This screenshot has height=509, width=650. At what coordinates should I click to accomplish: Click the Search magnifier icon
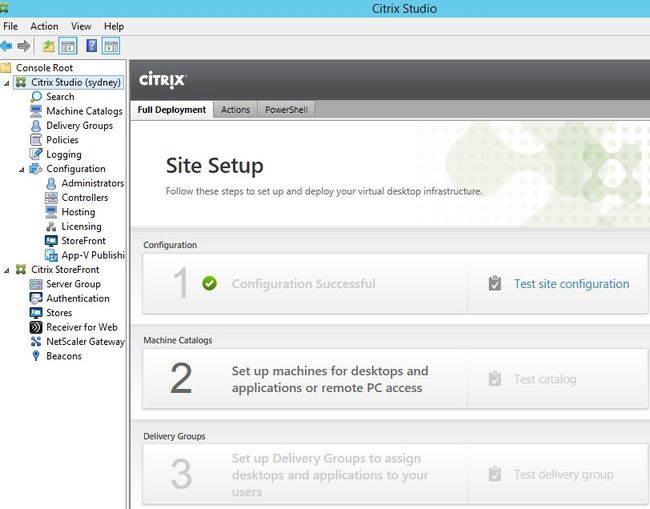(x=36, y=97)
